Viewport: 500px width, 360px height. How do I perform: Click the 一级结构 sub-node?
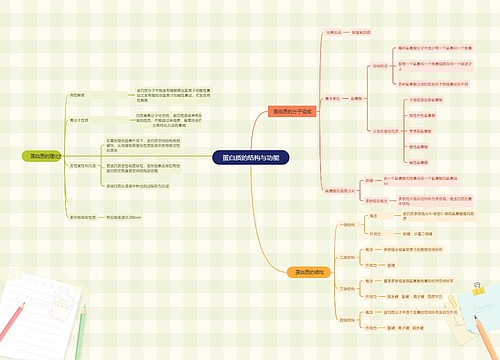point(347,225)
